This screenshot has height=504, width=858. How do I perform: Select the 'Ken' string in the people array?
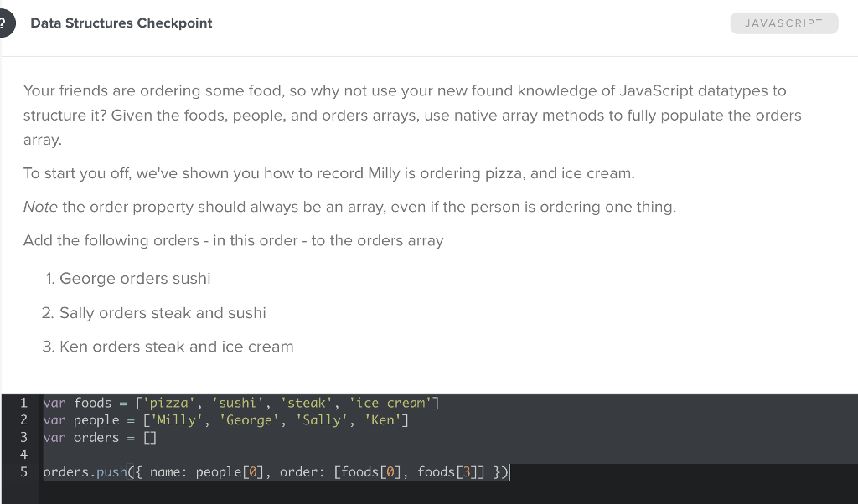tap(385, 419)
